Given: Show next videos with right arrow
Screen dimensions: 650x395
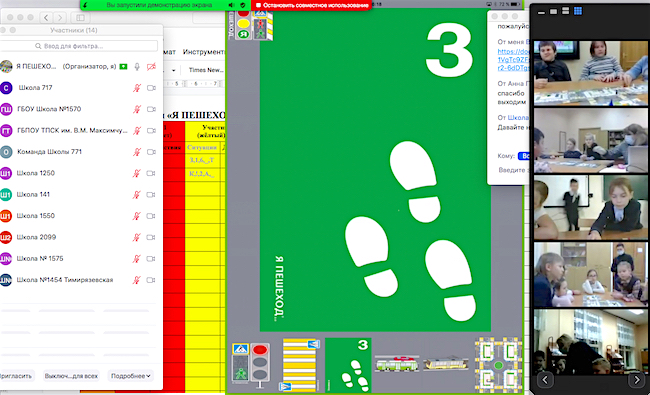Looking at the screenshot, I should point(636,380).
